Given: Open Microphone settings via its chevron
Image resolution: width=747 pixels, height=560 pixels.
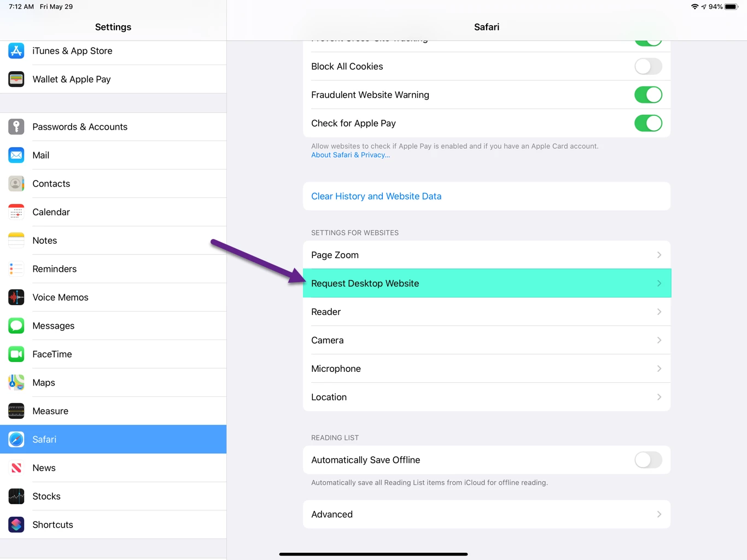Looking at the screenshot, I should 659,369.
